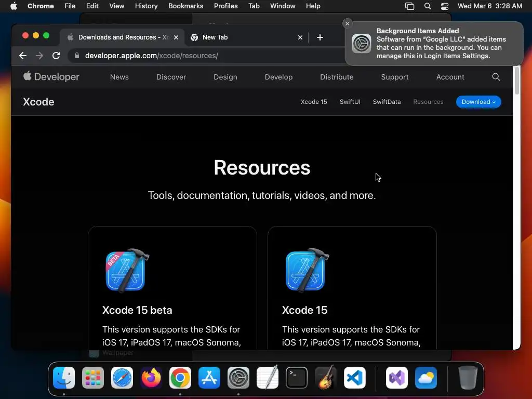532x399 pixels.
Task: Go to the Discover section
Action: [171, 77]
